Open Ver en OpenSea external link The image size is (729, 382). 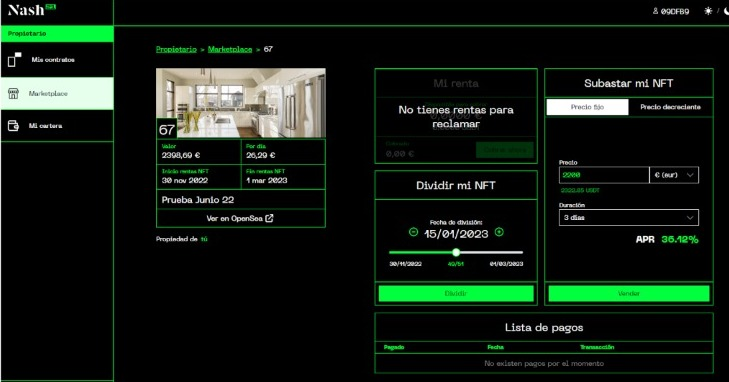(240, 218)
